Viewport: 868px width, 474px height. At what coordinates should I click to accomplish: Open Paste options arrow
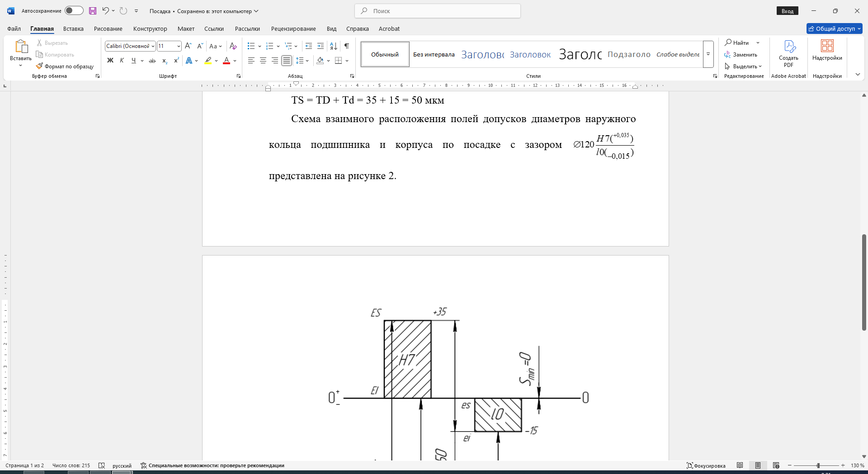20,66
